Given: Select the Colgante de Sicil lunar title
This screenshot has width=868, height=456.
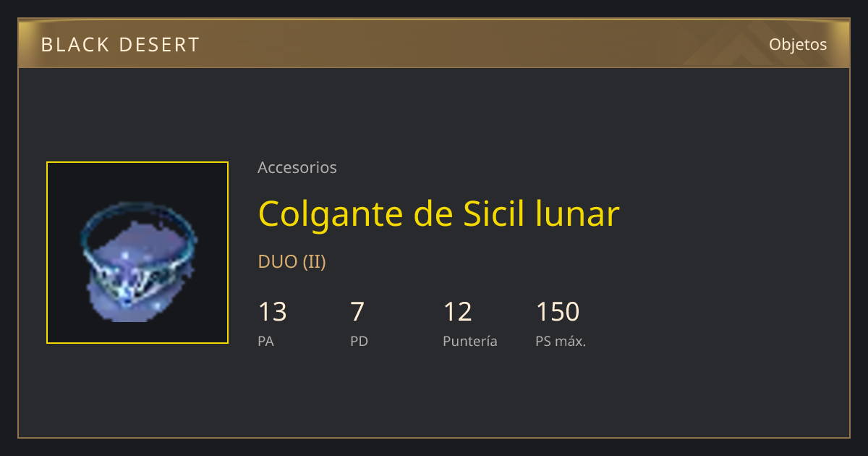Looking at the screenshot, I should pos(438,214).
